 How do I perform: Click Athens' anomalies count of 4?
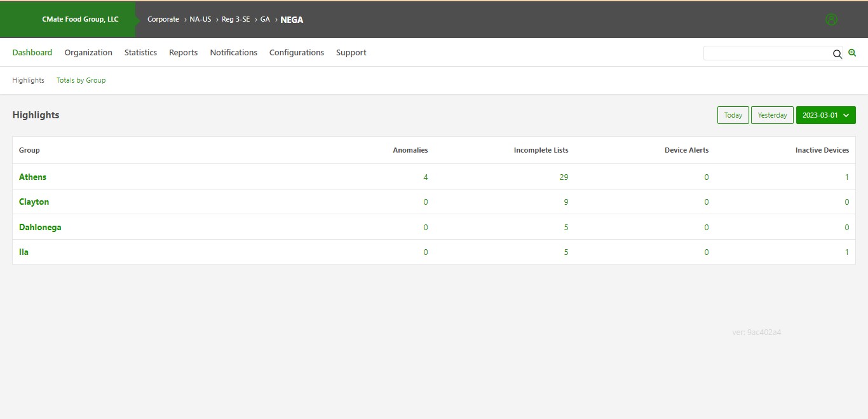[x=426, y=177]
